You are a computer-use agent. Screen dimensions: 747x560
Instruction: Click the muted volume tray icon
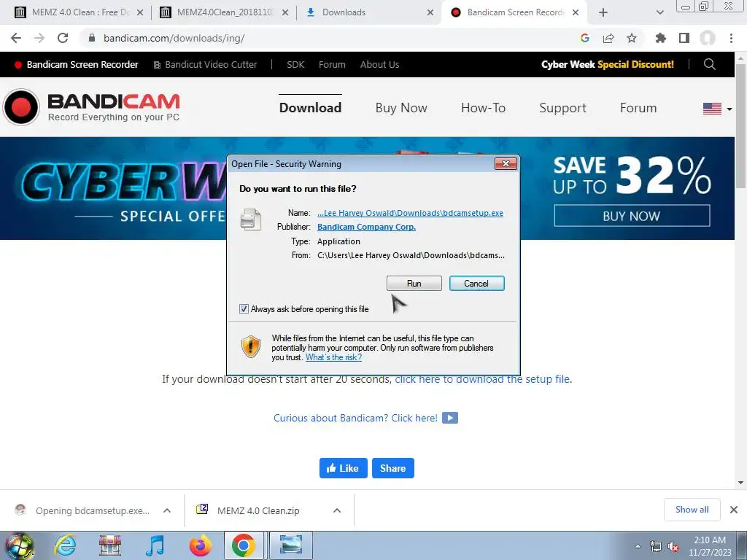pyautogui.click(x=673, y=547)
